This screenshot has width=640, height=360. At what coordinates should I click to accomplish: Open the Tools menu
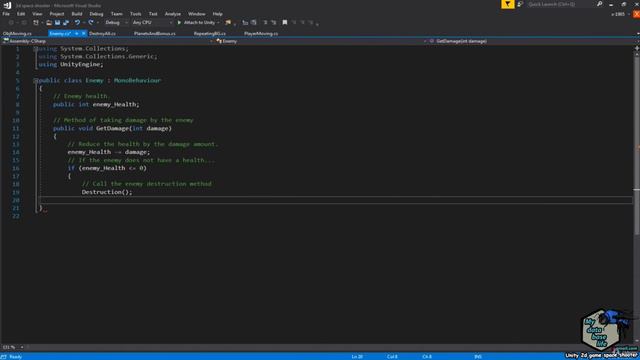[x=136, y=14]
